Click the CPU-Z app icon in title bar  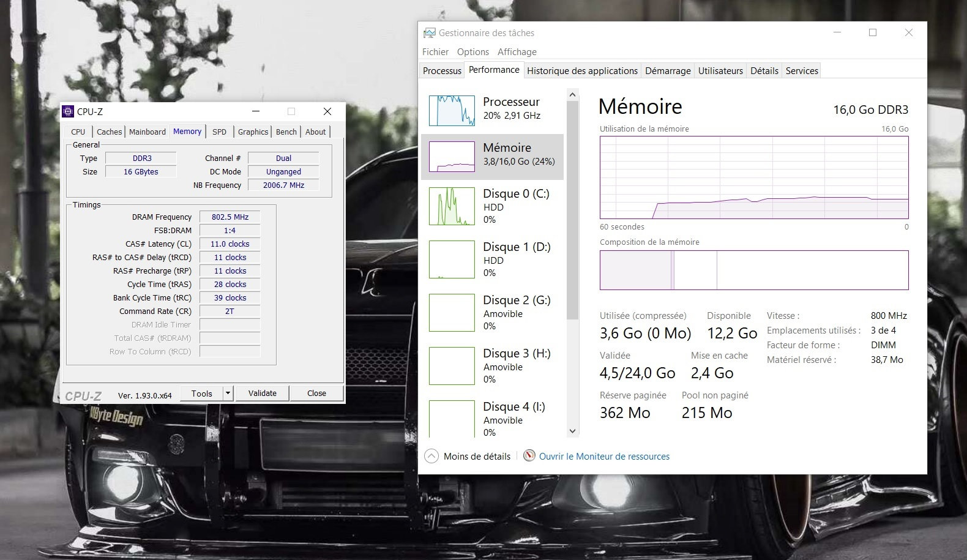(x=68, y=111)
